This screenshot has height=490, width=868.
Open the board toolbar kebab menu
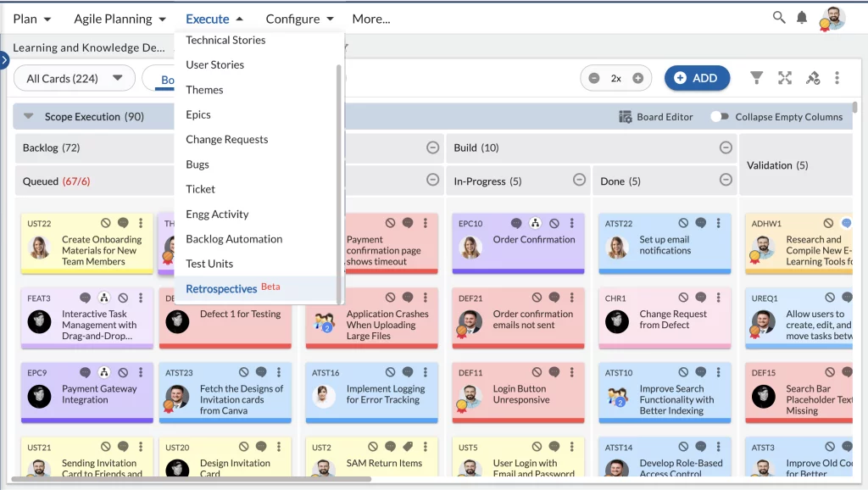point(837,78)
